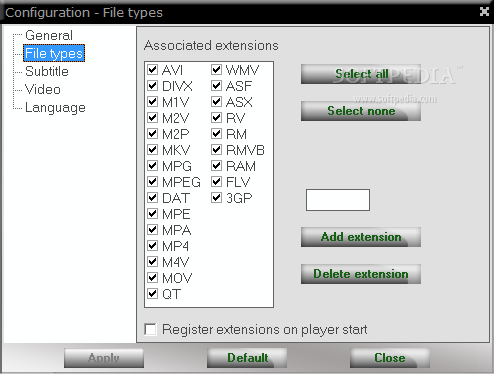The image size is (494, 374).
Task: Uncheck the WMV extension
Action: pyautogui.click(x=217, y=70)
